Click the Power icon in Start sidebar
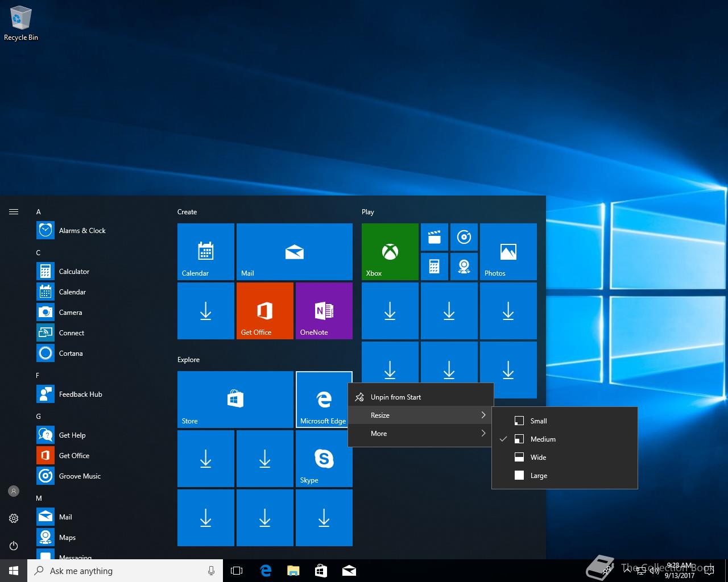This screenshot has width=728, height=582. [x=14, y=546]
